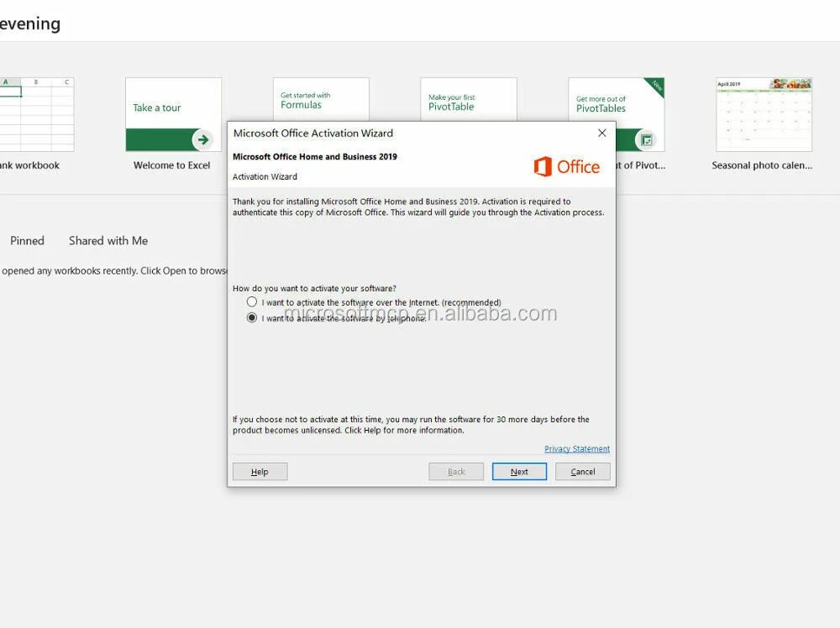Switch to the Shared with Me tab
840x628 pixels.
click(x=108, y=241)
